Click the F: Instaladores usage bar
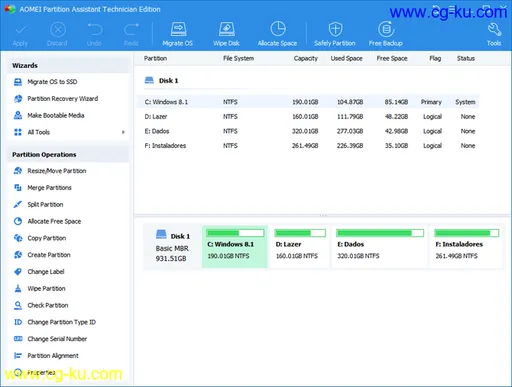The image size is (512, 387). [467, 233]
